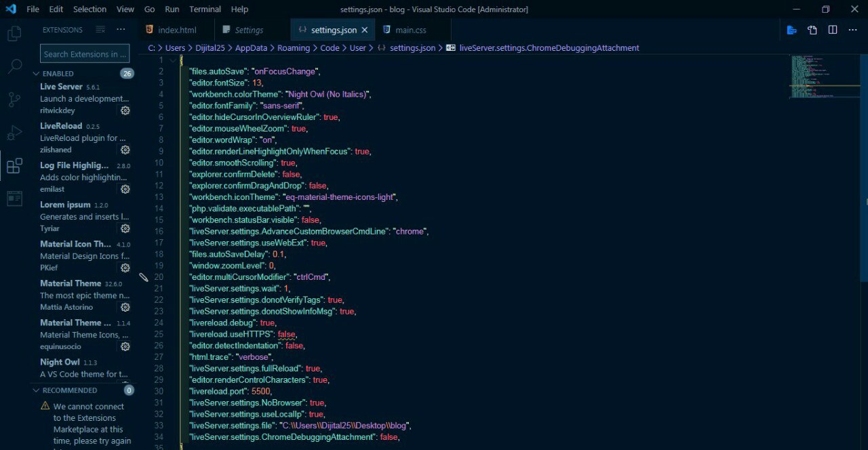Open Material Icon Theme manage gear
The width and height of the screenshot is (868, 450).
point(125,268)
